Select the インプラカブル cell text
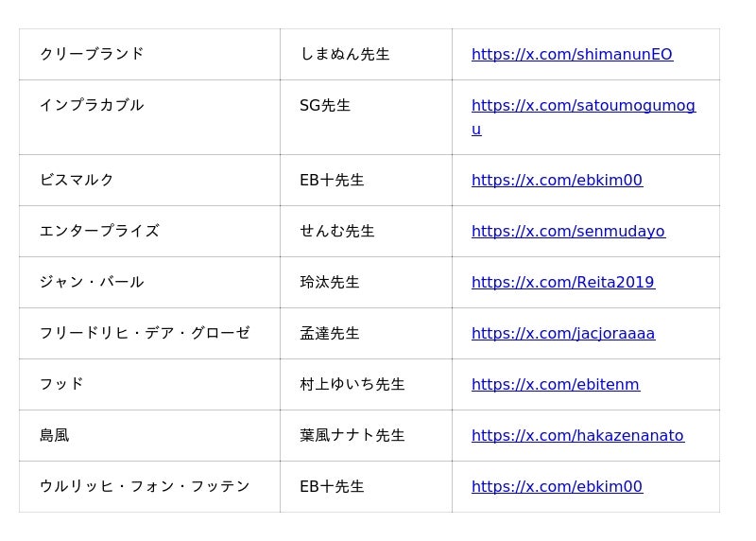The height and width of the screenshot is (541, 756). [x=92, y=105]
